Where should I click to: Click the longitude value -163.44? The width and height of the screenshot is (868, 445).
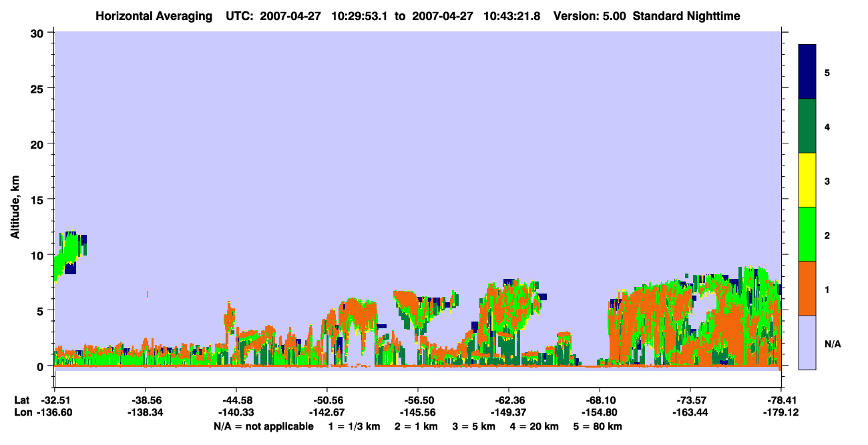tap(690, 412)
